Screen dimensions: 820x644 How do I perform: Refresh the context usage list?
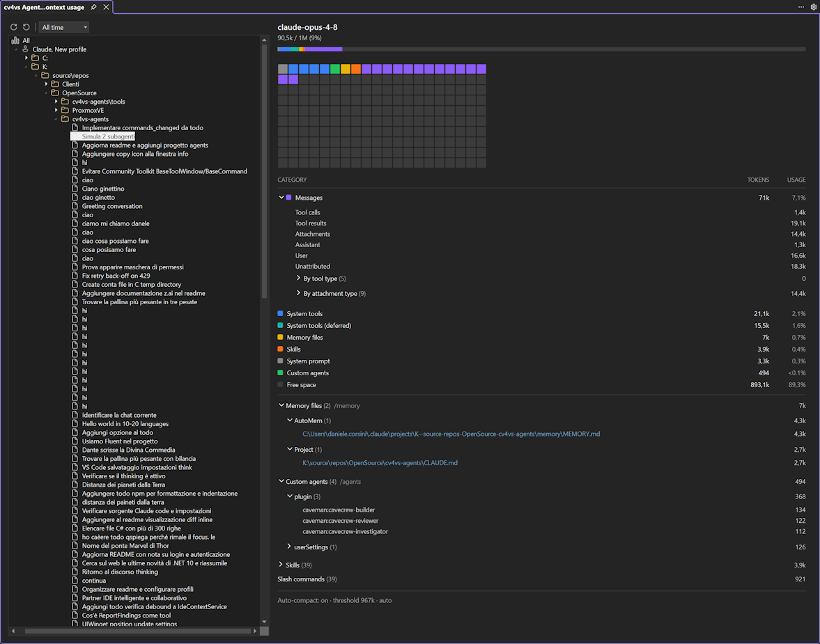(x=14, y=27)
